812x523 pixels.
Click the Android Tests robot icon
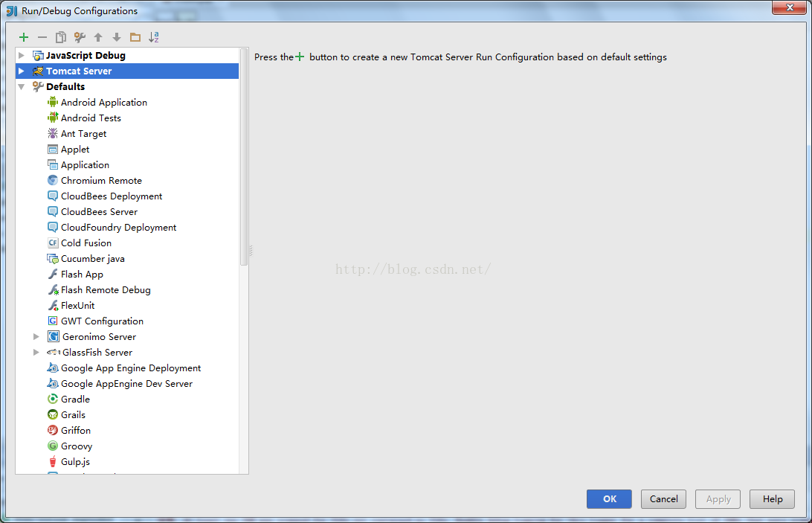(53, 118)
